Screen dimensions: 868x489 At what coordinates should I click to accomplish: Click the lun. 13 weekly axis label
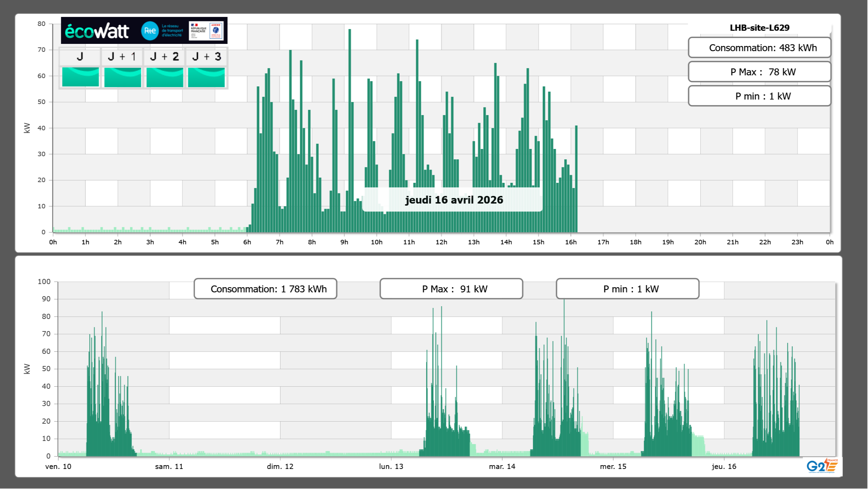[x=391, y=467]
